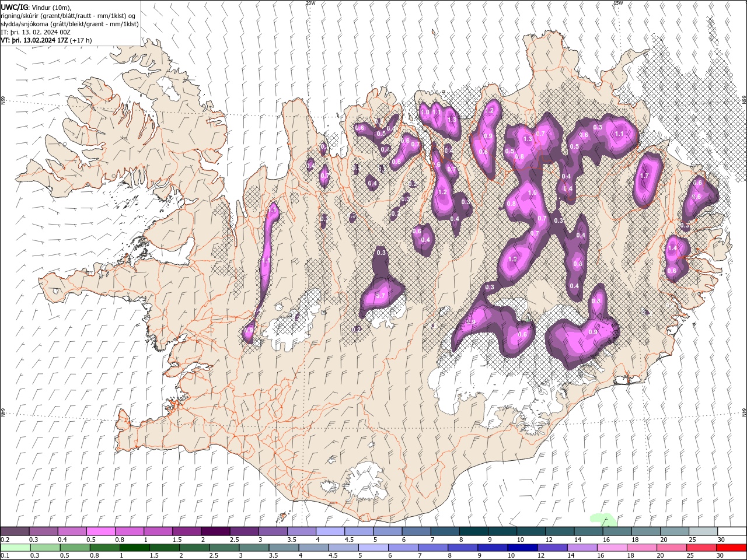Select the 3.5–4 snow legend swatch
Screen dimensions: 747x560
301,531
